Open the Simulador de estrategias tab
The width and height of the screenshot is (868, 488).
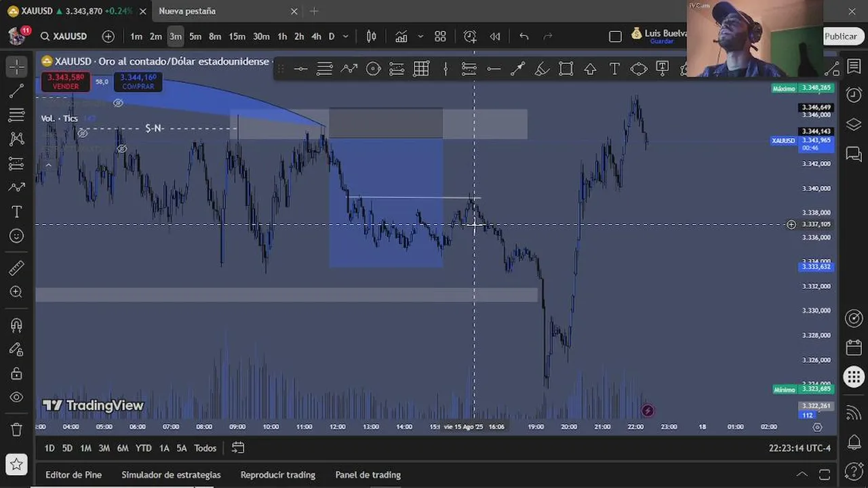(171, 474)
